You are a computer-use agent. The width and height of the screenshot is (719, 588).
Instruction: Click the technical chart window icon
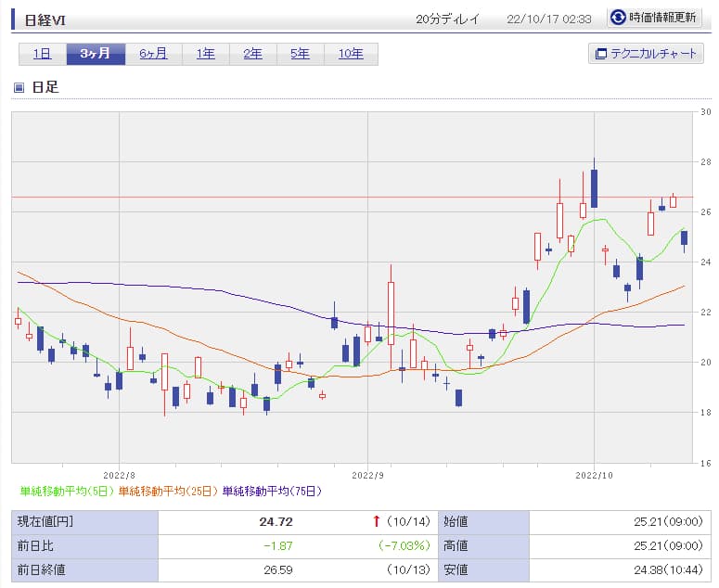point(600,54)
